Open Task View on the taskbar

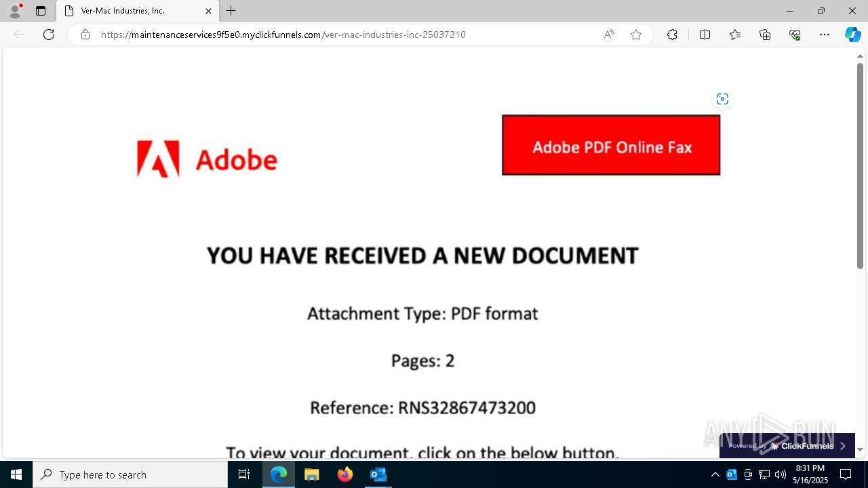tap(244, 474)
